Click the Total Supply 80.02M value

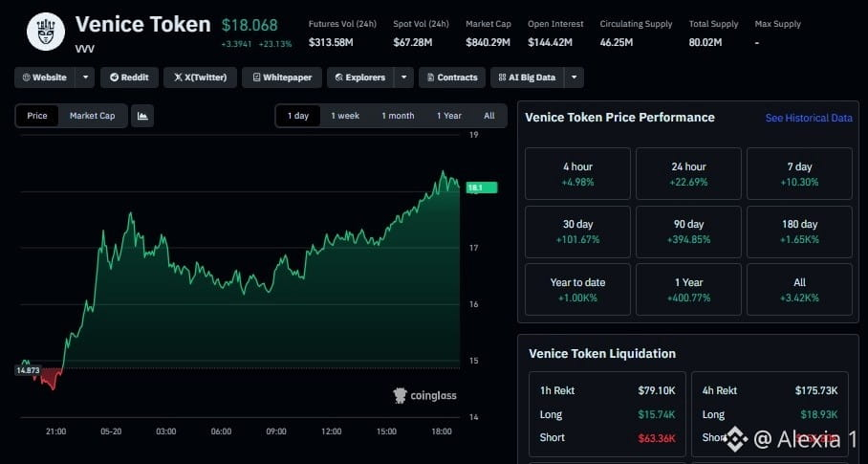coord(705,42)
